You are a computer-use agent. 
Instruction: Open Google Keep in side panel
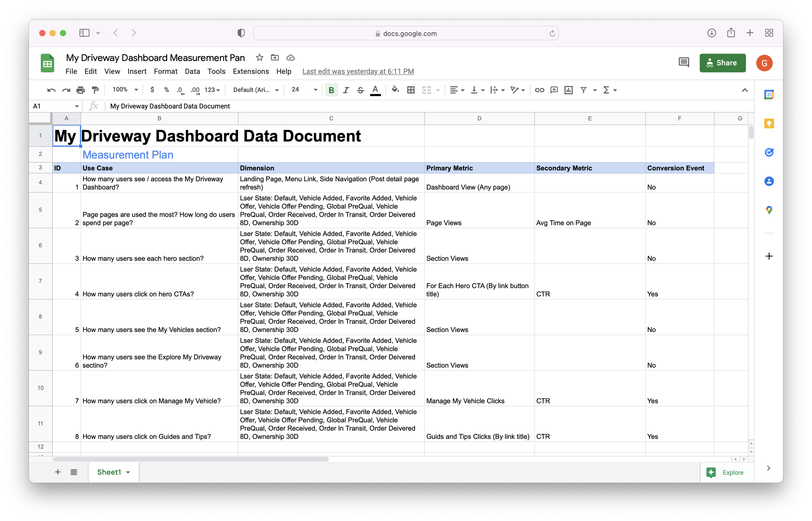coord(769,123)
